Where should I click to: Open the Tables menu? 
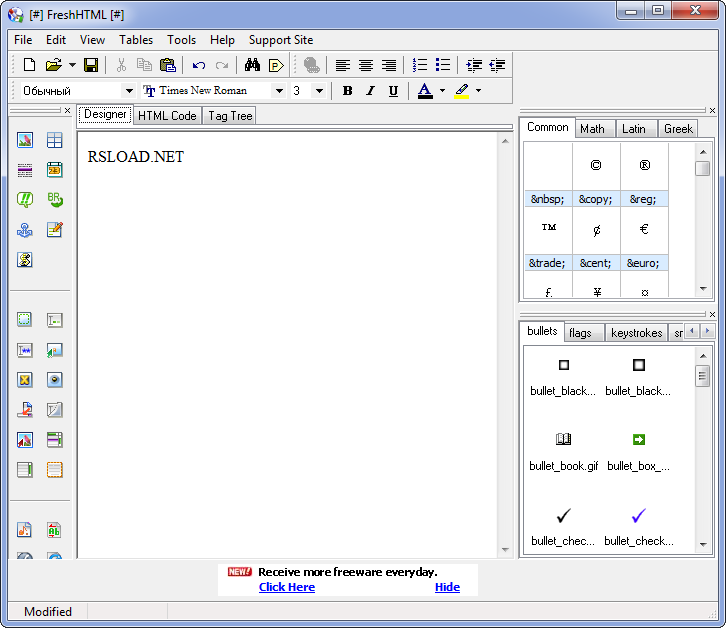[136, 40]
